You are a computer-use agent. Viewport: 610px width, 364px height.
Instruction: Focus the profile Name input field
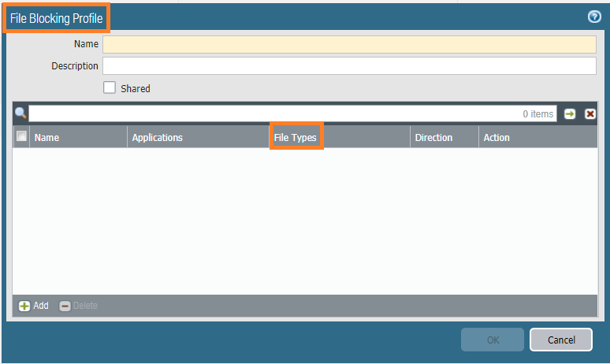pos(349,44)
